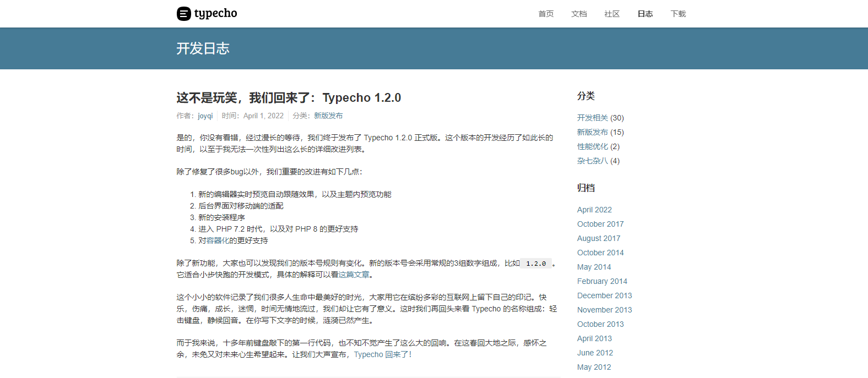Click the typecho wordmark text
Screen dimensions: 868x378
[x=215, y=14]
